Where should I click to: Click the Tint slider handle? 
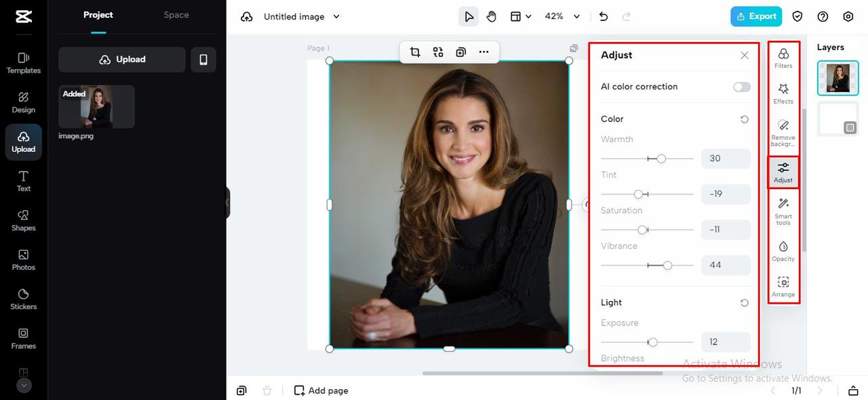pyautogui.click(x=638, y=195)
